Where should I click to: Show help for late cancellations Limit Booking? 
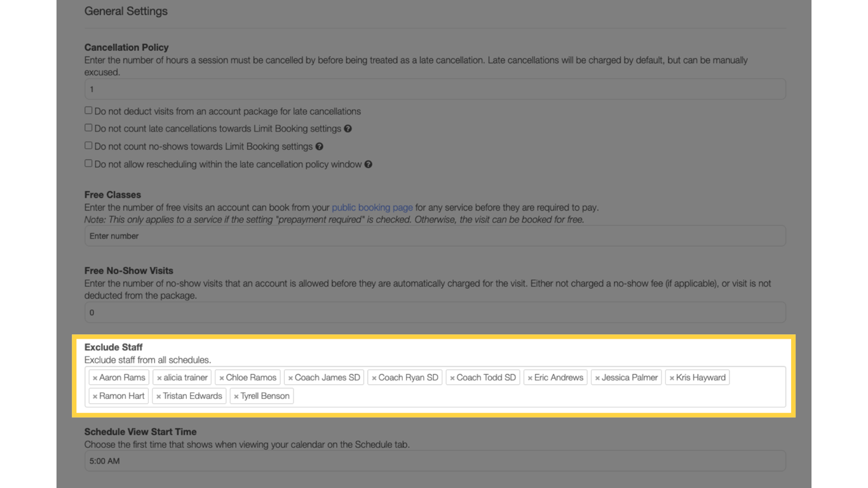click(x=348, y=128)
